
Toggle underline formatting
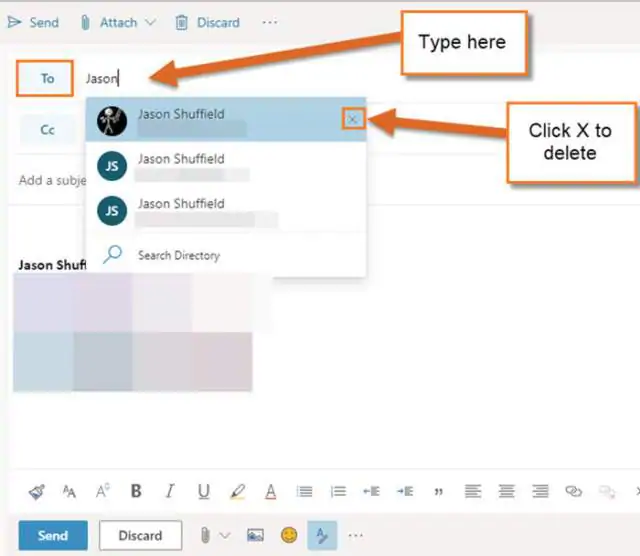click(204, 492)
